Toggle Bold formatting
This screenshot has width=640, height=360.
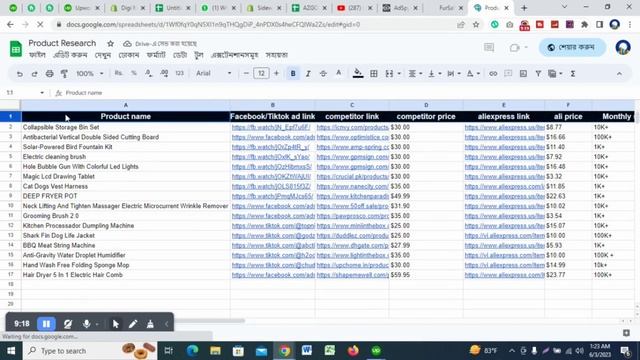pos(293,73)
